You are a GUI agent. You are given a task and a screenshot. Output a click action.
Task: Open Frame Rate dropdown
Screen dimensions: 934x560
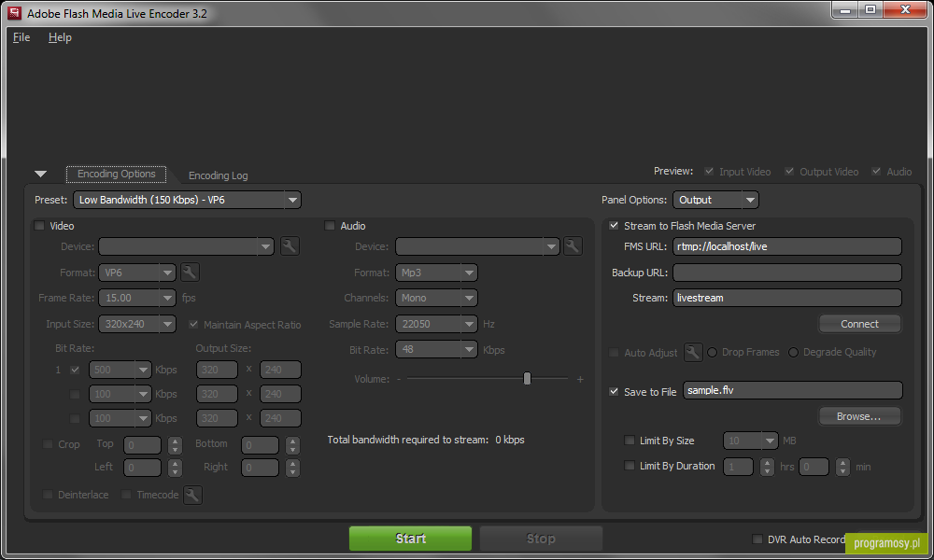(137, 298)
